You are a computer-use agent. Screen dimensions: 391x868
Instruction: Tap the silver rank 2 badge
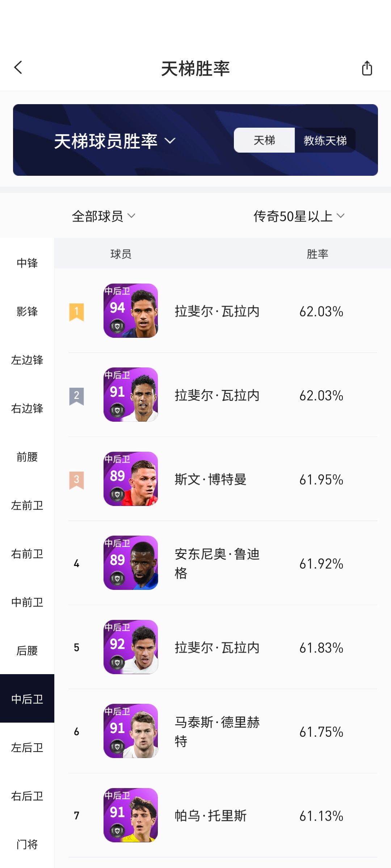(x=76, y=396)
